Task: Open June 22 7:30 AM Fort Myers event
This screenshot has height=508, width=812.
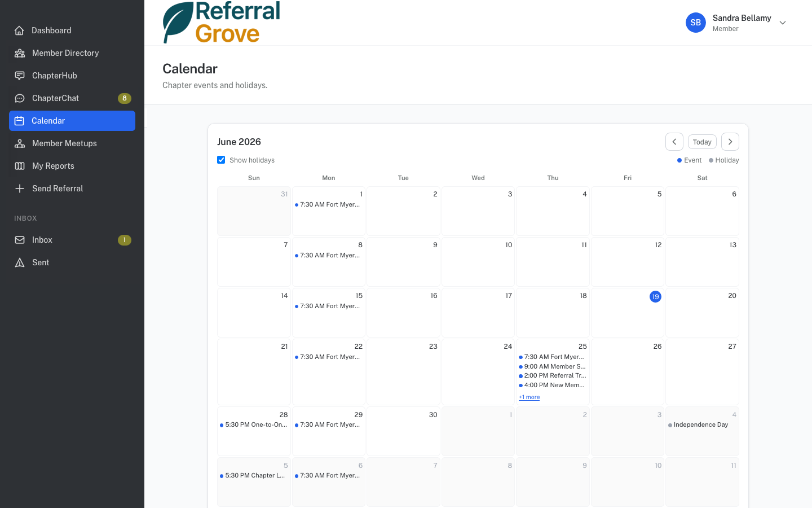Action: tap(328, 357)
